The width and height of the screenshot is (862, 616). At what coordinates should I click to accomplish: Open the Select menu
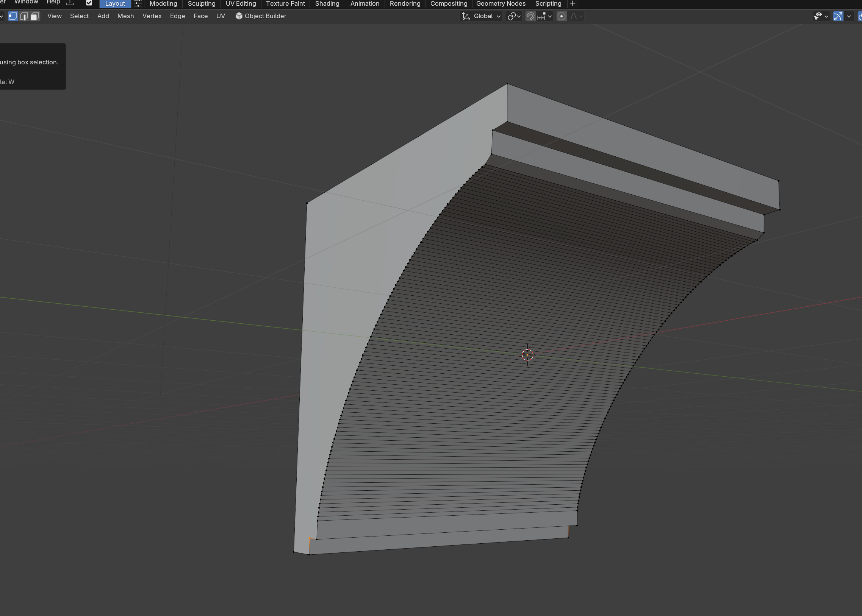click(x=79, y=16)
